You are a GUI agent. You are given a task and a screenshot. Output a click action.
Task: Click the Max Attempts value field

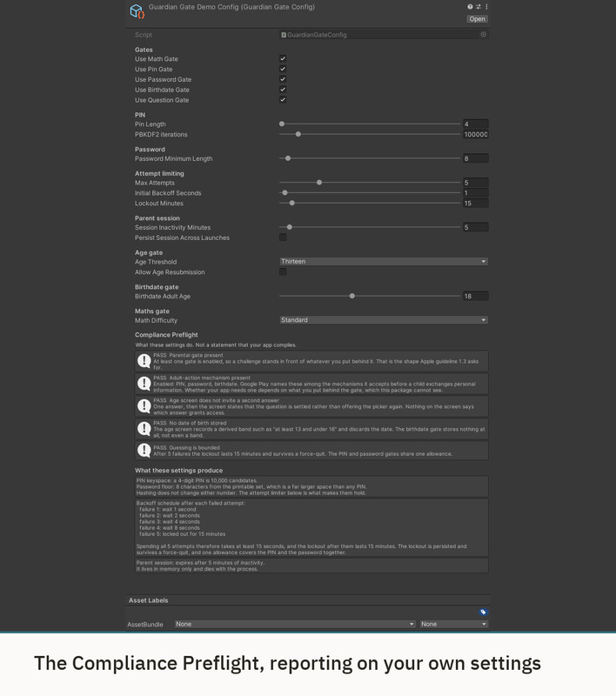476,183
